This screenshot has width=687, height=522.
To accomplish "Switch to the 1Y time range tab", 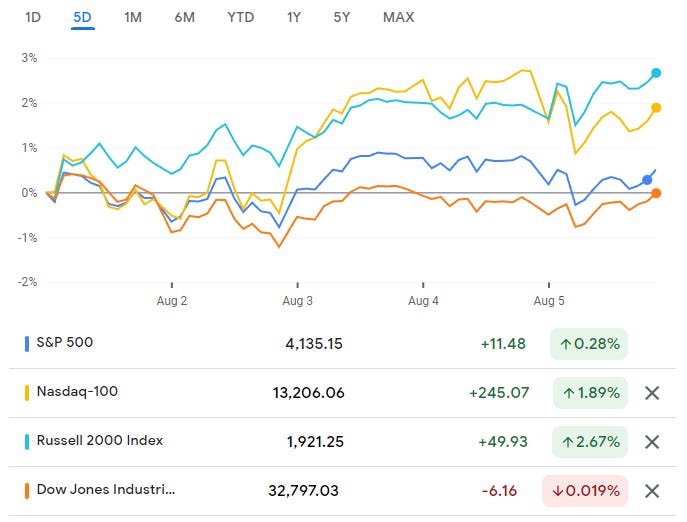I will tap(294, 18).
